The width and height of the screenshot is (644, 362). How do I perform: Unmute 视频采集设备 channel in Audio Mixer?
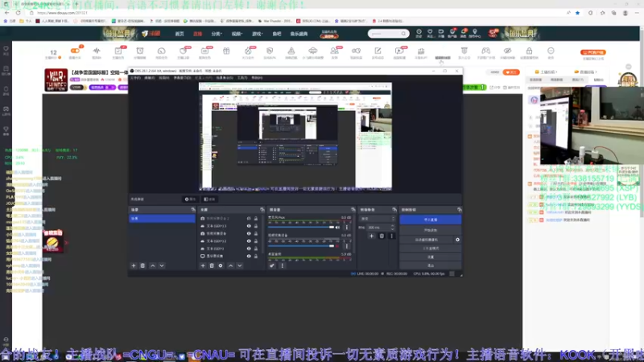pos(337,246)
